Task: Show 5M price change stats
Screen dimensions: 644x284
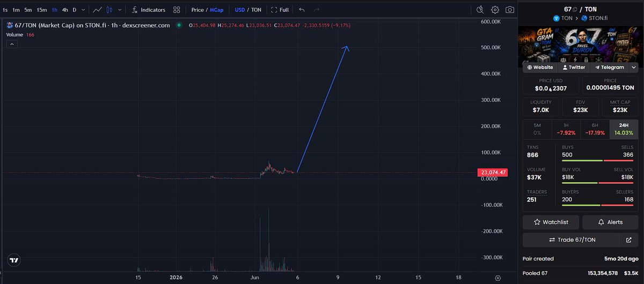Action: [537, 129]
